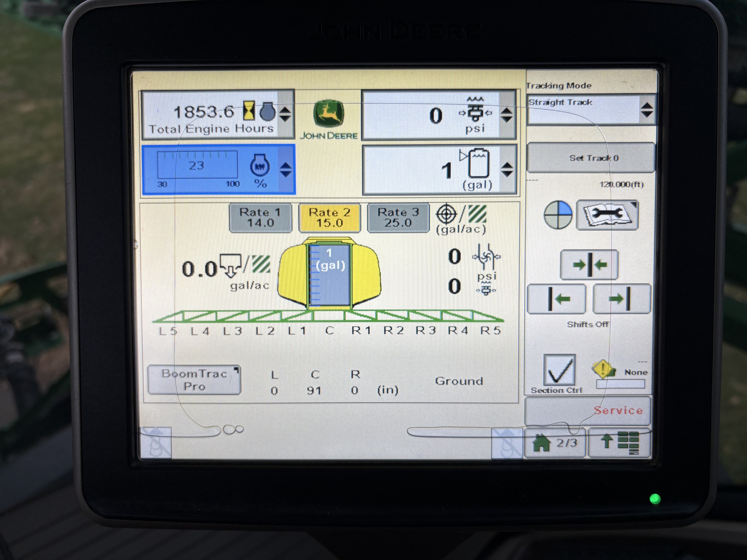Select Rate 3 25.0 preset
Screen dimensions: 747x560
click(x=398, y=218)
